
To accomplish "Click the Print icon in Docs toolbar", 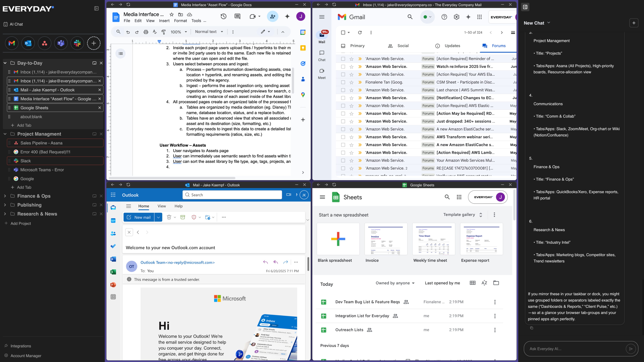I will click(x=146, y=32).
